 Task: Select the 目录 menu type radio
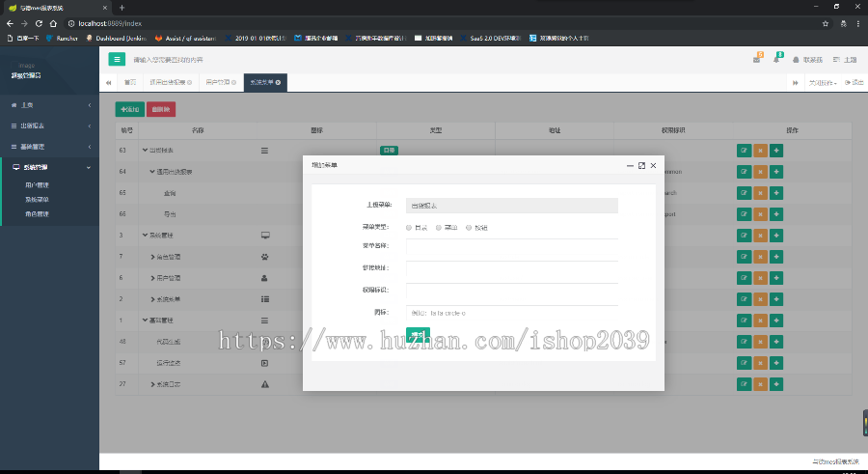coord(409,228)
